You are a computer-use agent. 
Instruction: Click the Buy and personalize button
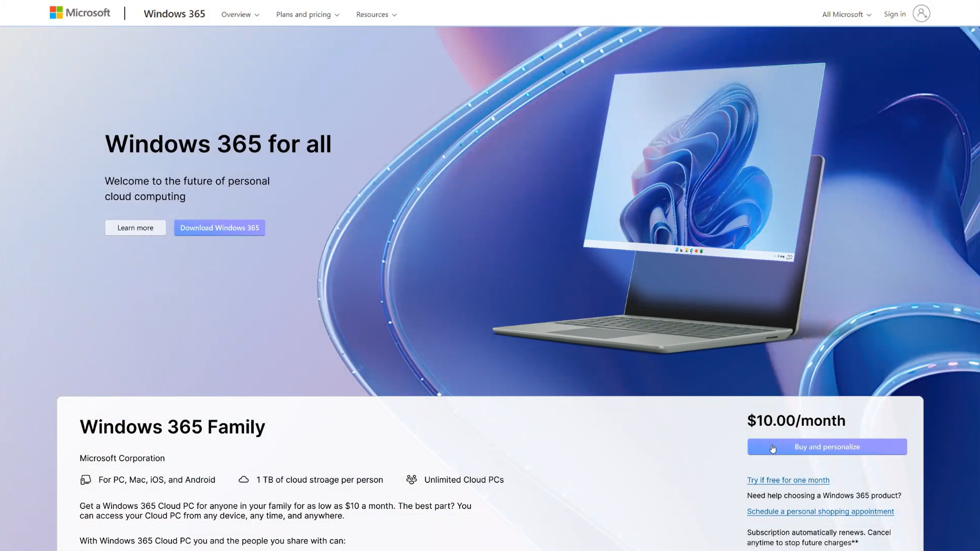click(827, 447)
